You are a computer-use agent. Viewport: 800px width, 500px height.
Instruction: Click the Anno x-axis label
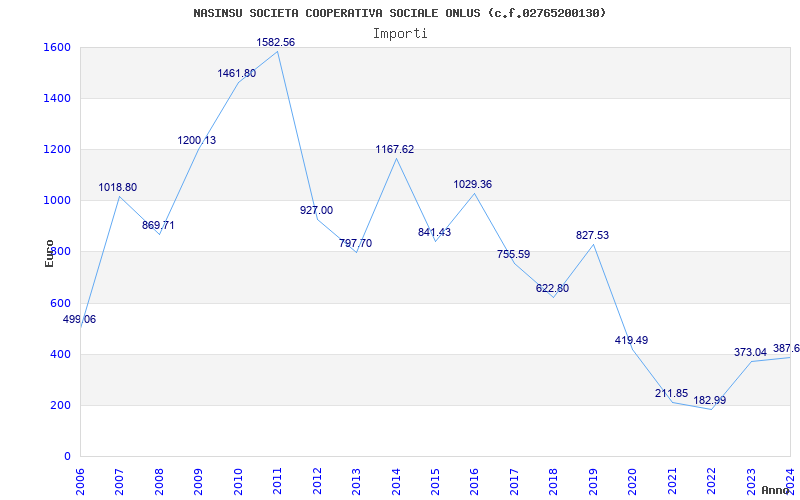[776, 490]
